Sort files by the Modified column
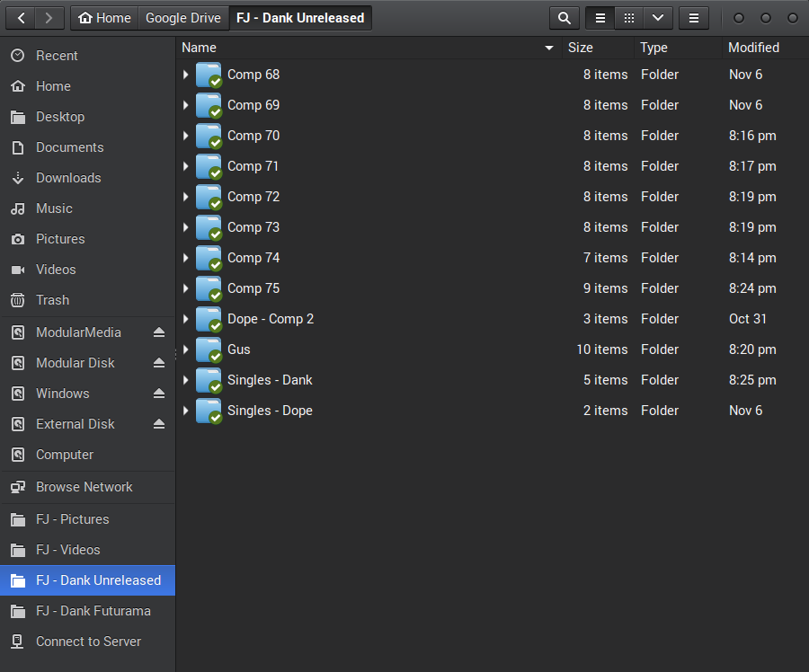This screenshot has width=809, height=672. pos(753,48)
